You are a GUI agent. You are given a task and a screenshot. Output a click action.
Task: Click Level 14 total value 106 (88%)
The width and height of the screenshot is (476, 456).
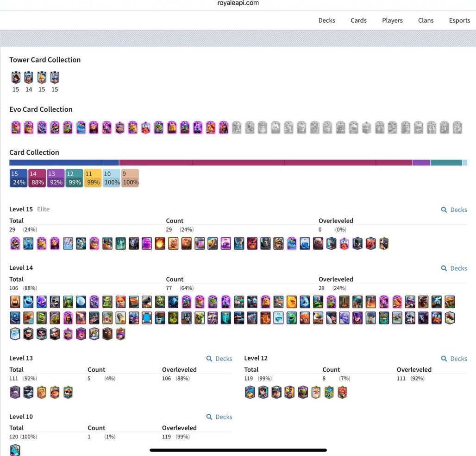[x=23, y=288]
